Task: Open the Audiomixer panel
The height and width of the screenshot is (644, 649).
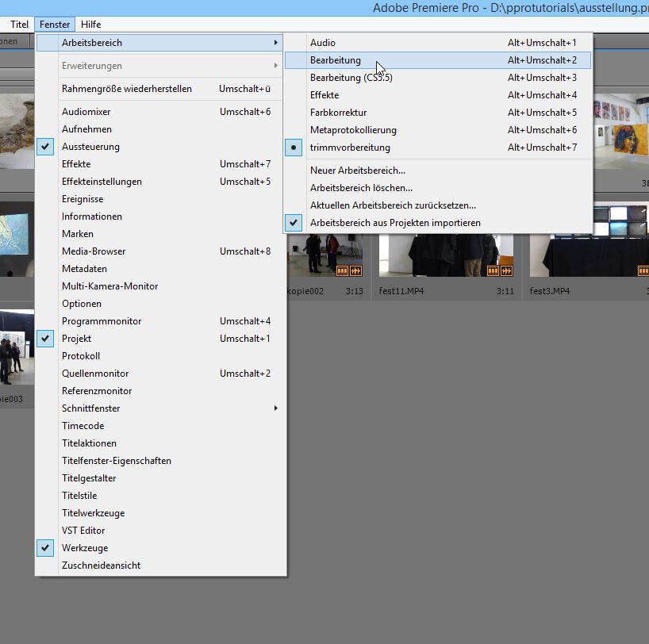Action: (x=159, y=112)
